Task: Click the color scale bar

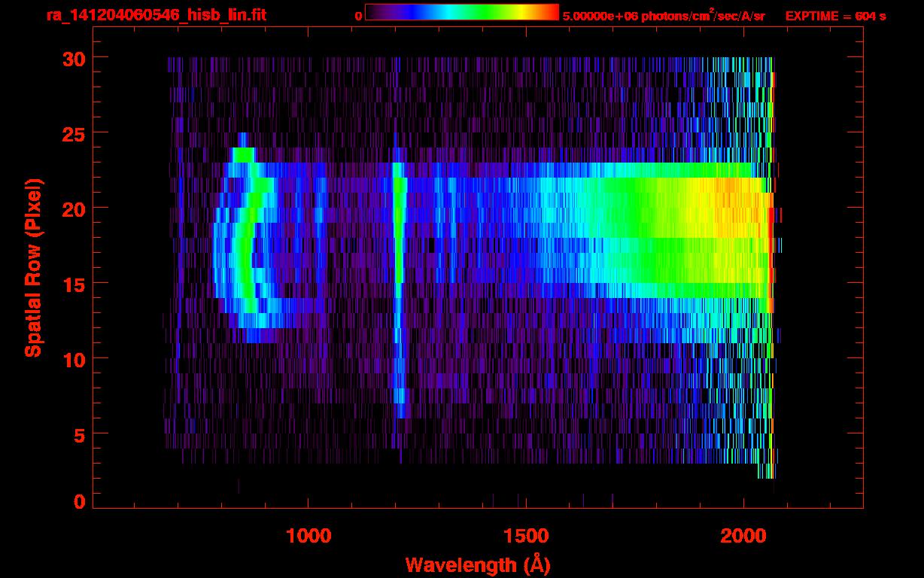Action: tap(462, 12)
